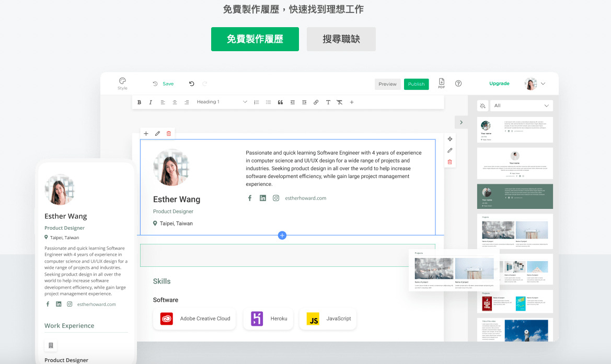Click the Adobe Creative Cloud skill chip
611x364 pixels.
point(194,319)
